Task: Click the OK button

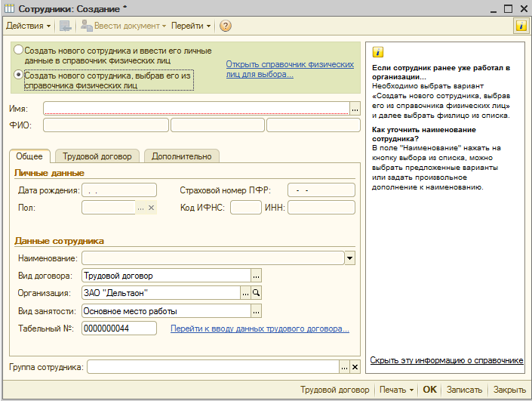Action: (429, 390)
